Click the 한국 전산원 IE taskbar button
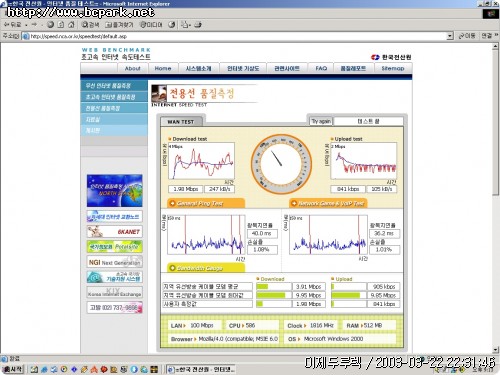Image resolution: width=500 pixels, height=375 pixels. point(202,369)
